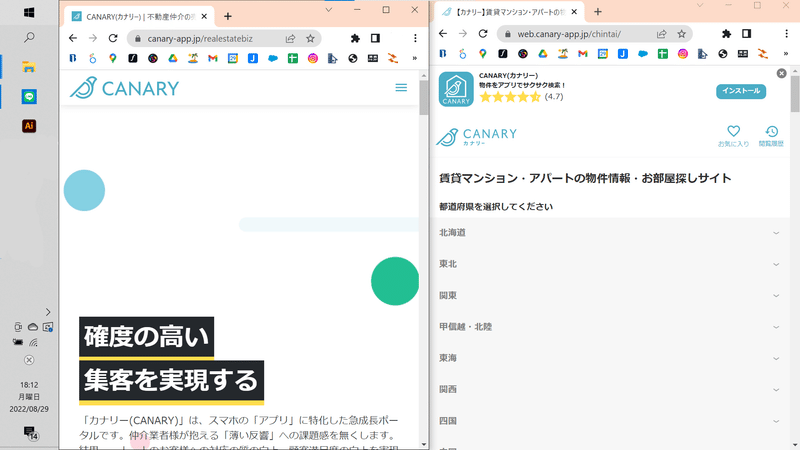
Task: Expand the 東海 region row
Action: click(x=610, y=358)
